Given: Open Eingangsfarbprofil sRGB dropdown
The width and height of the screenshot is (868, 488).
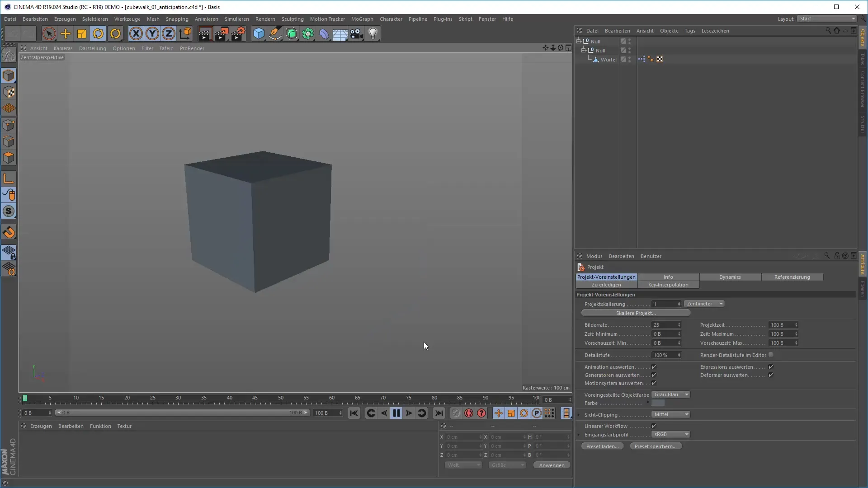Looking at the screenshot, I should coord(670,434).
